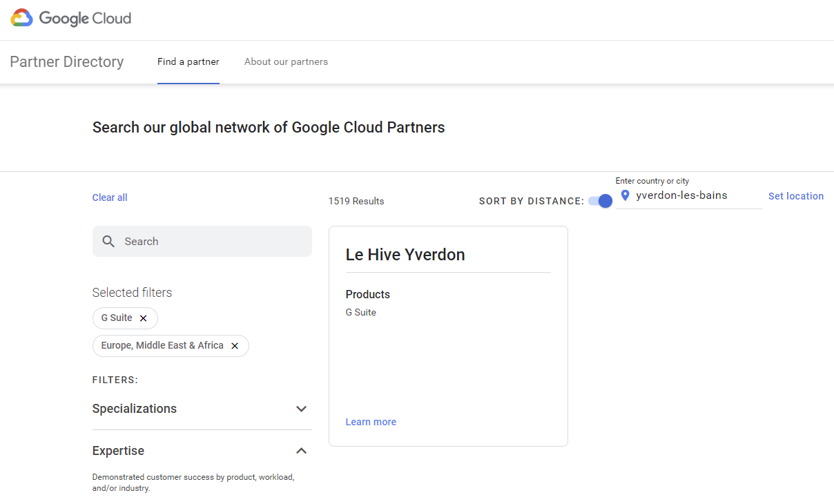Click the Enter country or city label
Screen dimensions: 834x504
coord(652,181)
